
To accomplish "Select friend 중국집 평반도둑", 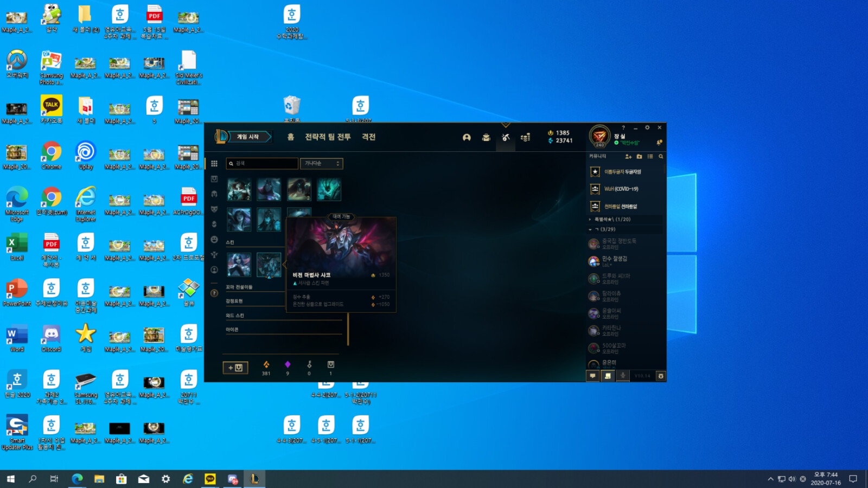I will click(x=626, y=244).
